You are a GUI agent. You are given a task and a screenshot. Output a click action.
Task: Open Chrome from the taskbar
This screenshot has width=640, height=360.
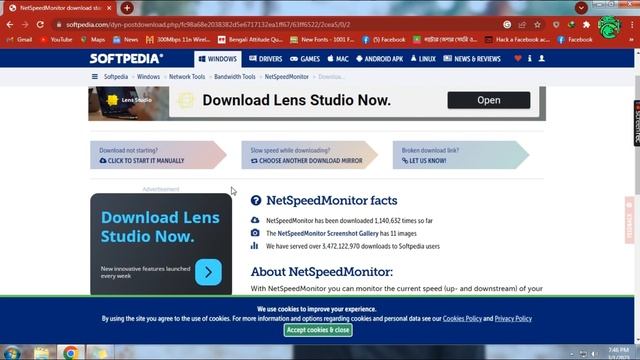click(71, 353)
